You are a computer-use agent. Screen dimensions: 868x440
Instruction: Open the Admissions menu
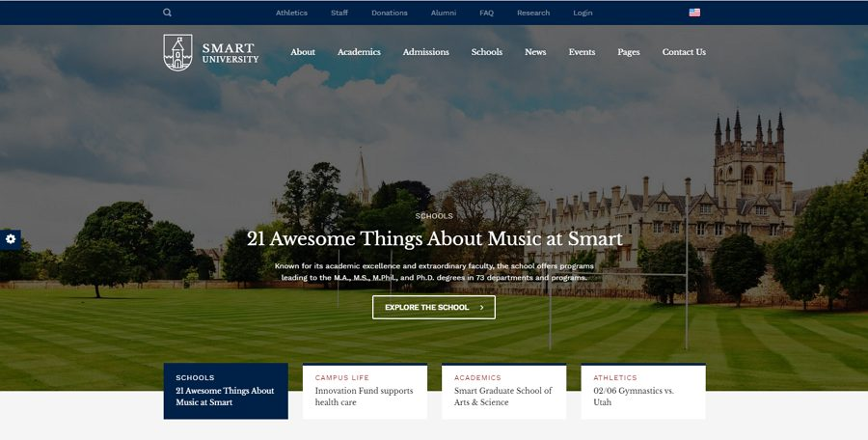(425, 52)
